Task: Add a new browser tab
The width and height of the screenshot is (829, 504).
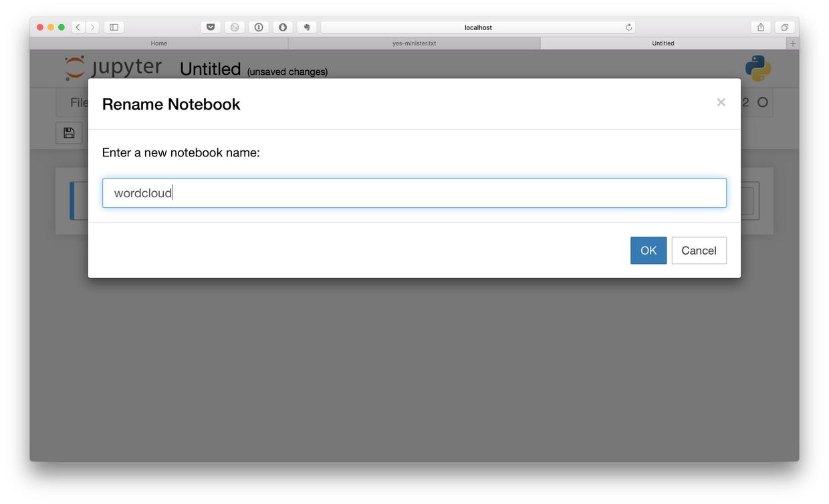Action: point(793,43)
